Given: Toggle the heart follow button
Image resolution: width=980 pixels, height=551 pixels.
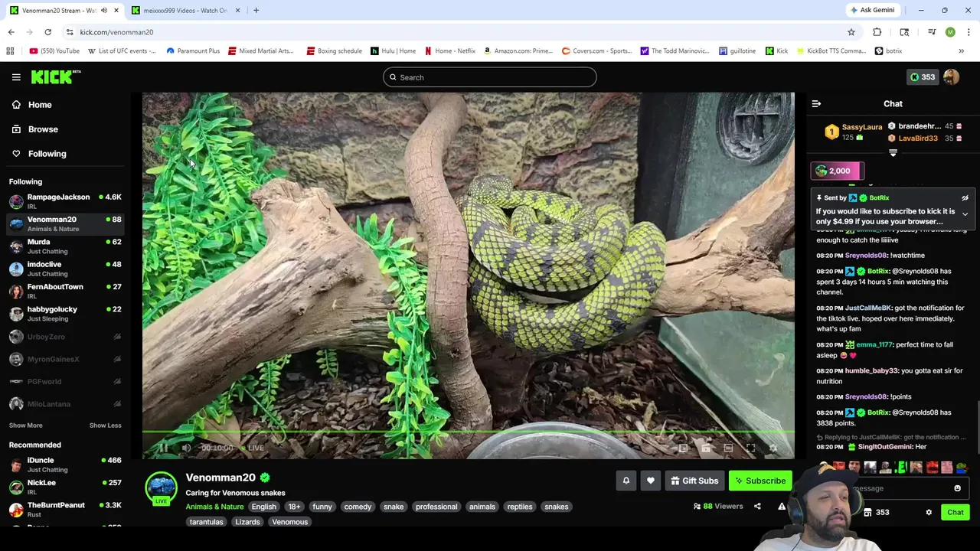Looking at the screenshot, I should click(x=651, y=481).
